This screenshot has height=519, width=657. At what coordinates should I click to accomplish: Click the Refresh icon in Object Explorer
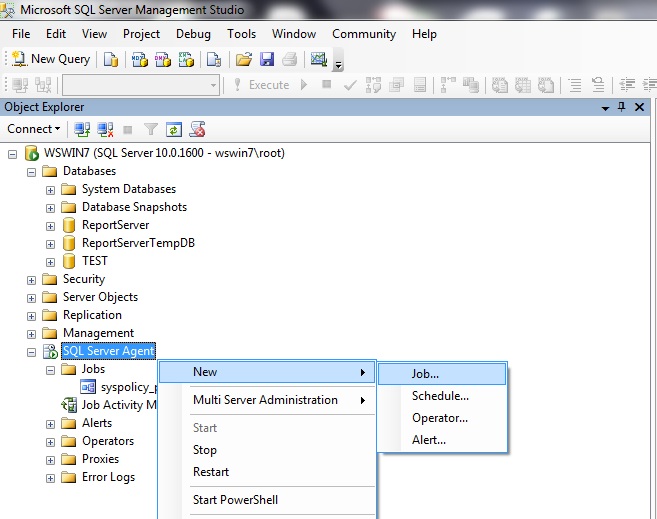pyautogui.click(x=174, y=129)
